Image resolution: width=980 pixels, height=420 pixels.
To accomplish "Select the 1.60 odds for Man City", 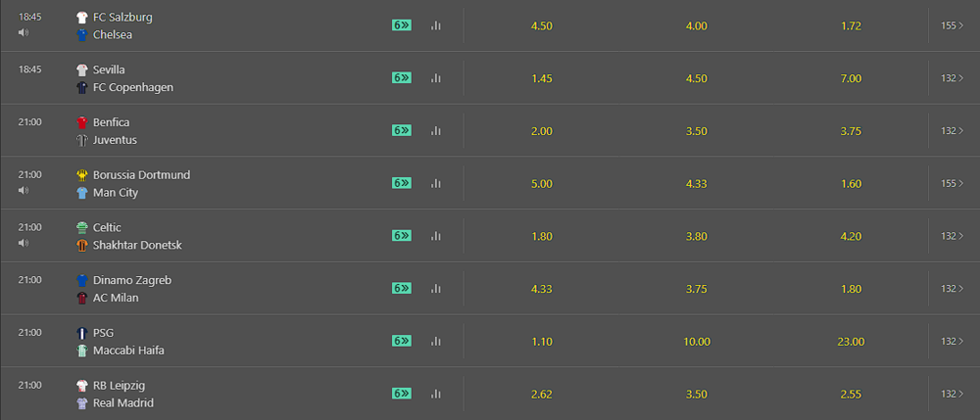I will [852, 183].
